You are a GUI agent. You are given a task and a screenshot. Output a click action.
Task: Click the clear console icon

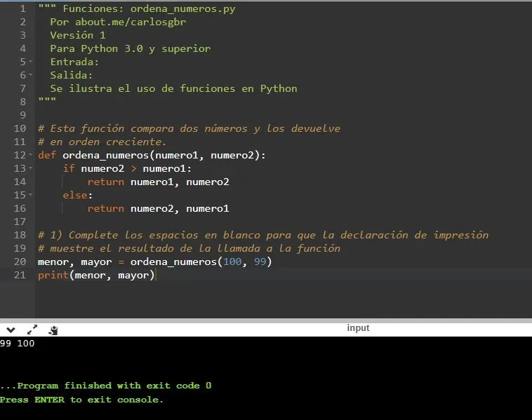[53, 330]
